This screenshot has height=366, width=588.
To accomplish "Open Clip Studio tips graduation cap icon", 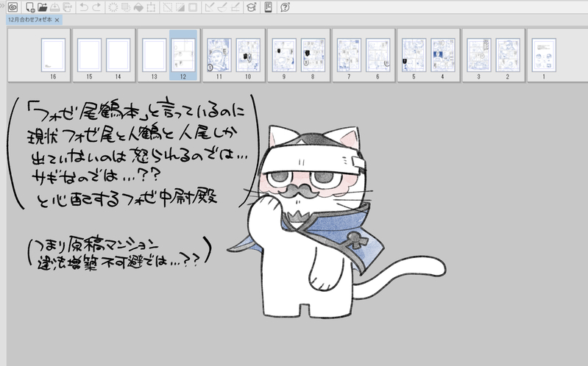I will click(251, 7).
